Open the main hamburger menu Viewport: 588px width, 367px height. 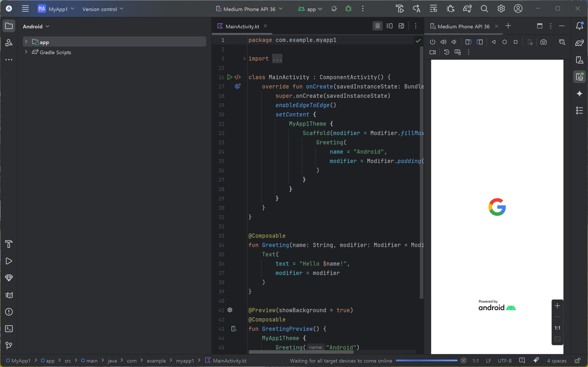point(25,9)
